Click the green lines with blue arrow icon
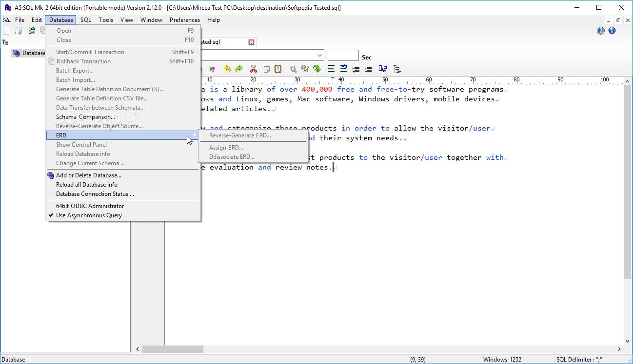The image size is (633, 364). pyautogui.click(x=344, y=69)
